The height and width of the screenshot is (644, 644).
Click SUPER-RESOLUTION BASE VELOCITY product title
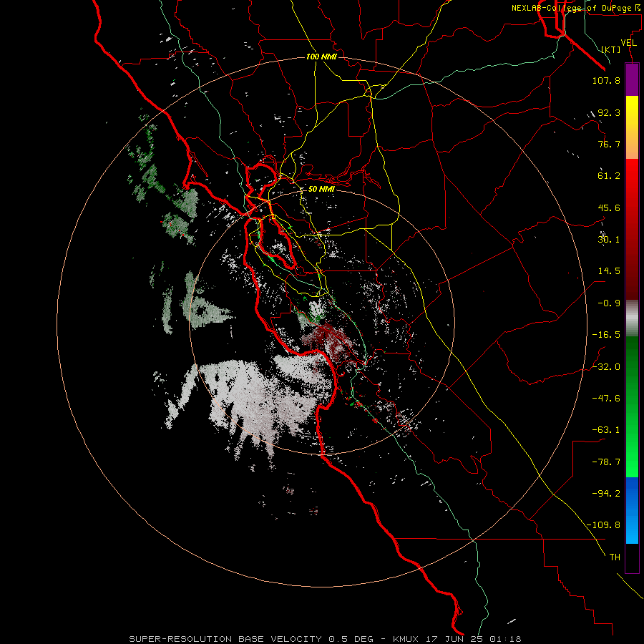point(225,639)
